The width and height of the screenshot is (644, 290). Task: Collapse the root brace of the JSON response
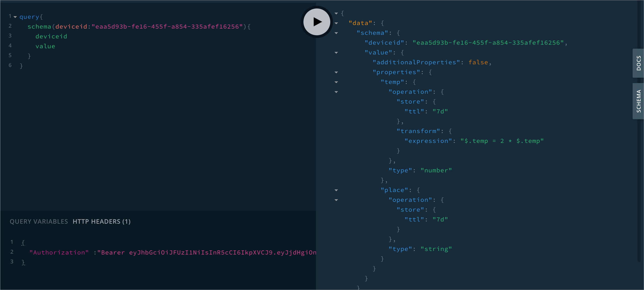[x=336, y=13]
